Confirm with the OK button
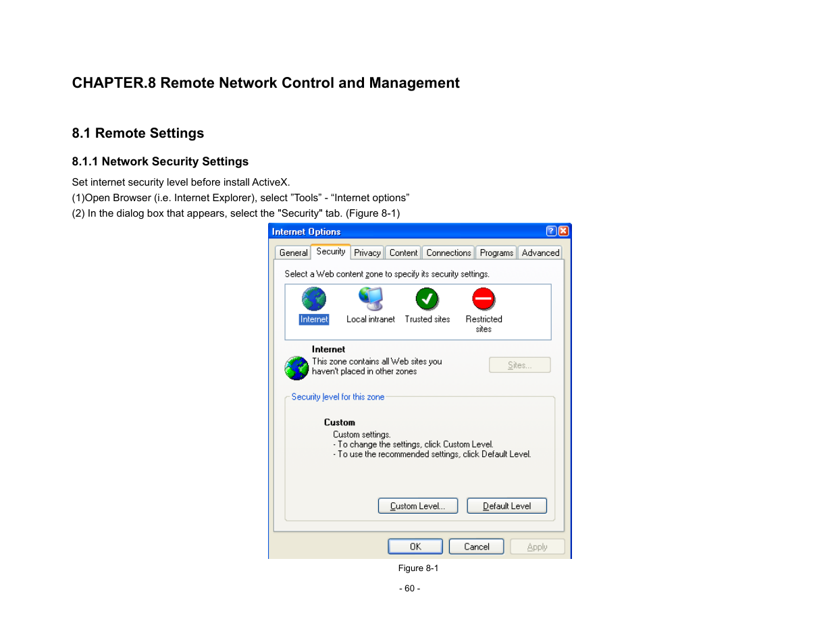Viewport: 834px width, 644px height. [x=415, y=547]
